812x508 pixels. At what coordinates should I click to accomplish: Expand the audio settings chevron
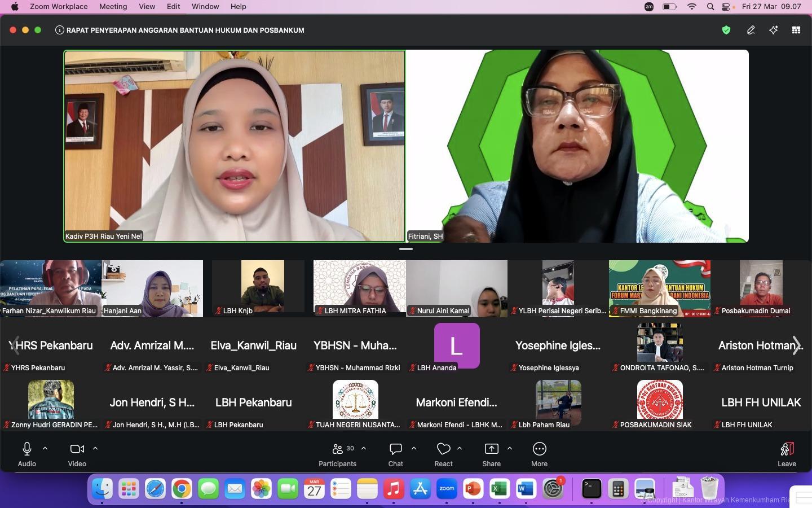(x=45, y=449)
